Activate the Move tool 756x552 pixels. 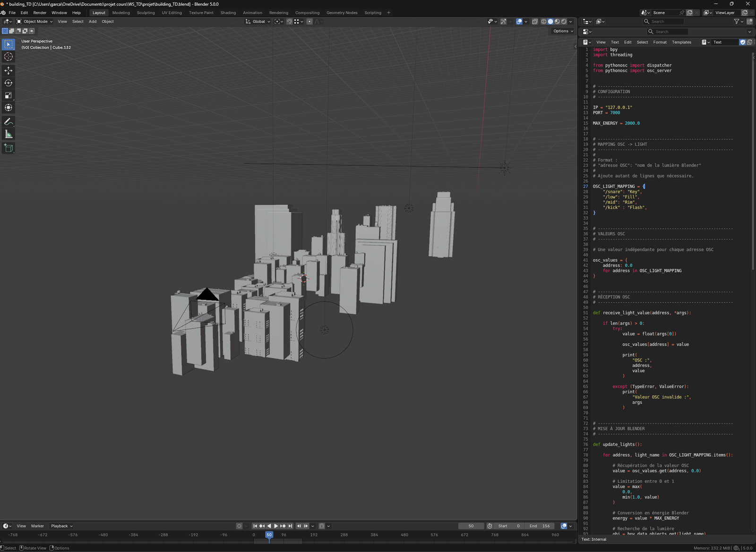[8, 70]
